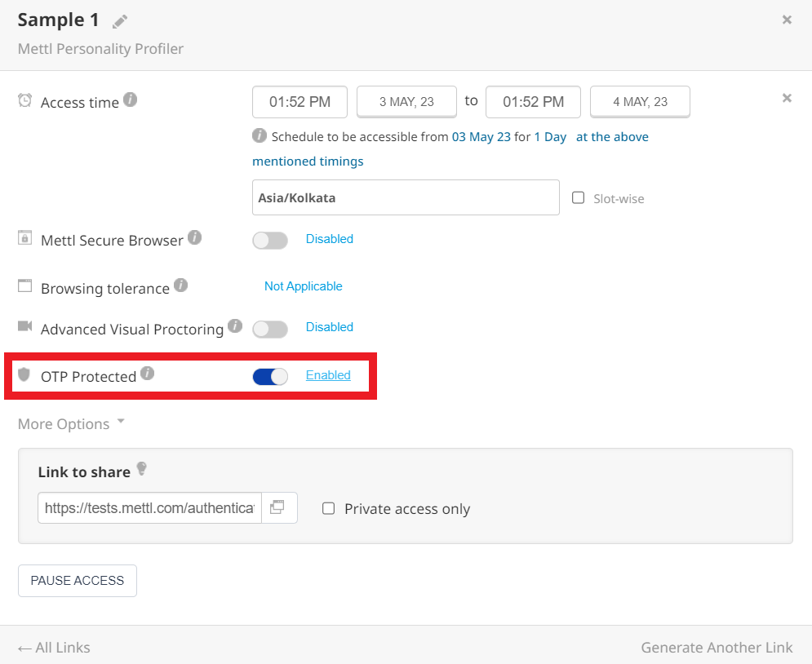Change the 1 Day duration link
Screen dimensions: 812x664
coord(550,137)
